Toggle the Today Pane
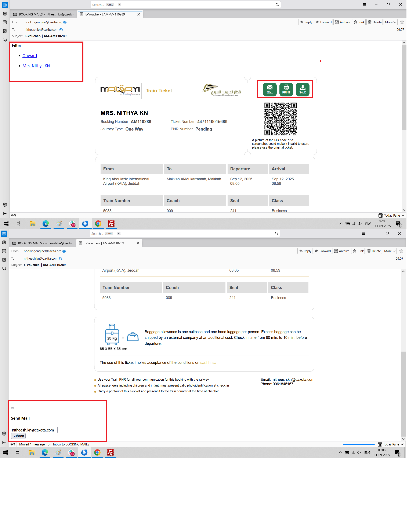This screenshot has height=512, width=420. 391,215
